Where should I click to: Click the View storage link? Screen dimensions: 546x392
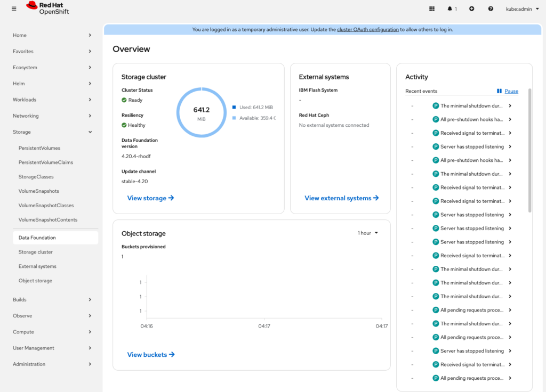point(150,198)
